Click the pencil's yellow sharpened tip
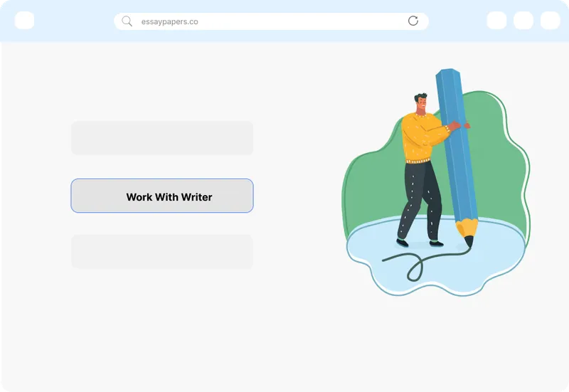 coord(467,229)
